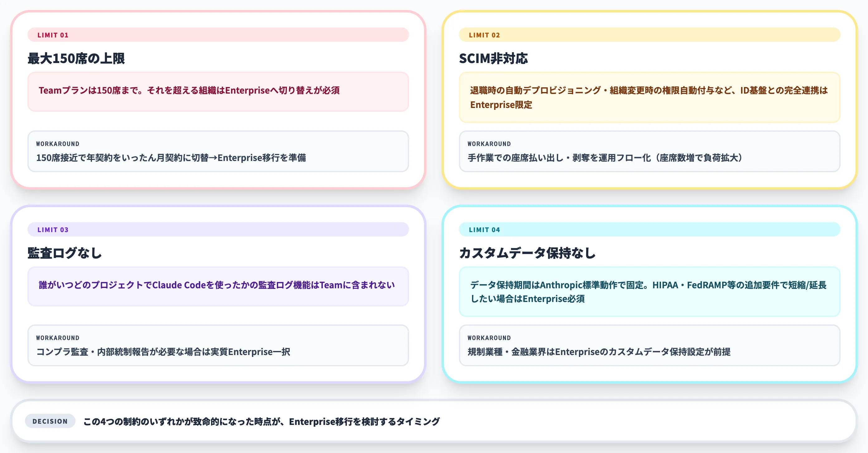Click the text Teamプランは150席まで
Screen dimensions: 868x453
[189, 90]
